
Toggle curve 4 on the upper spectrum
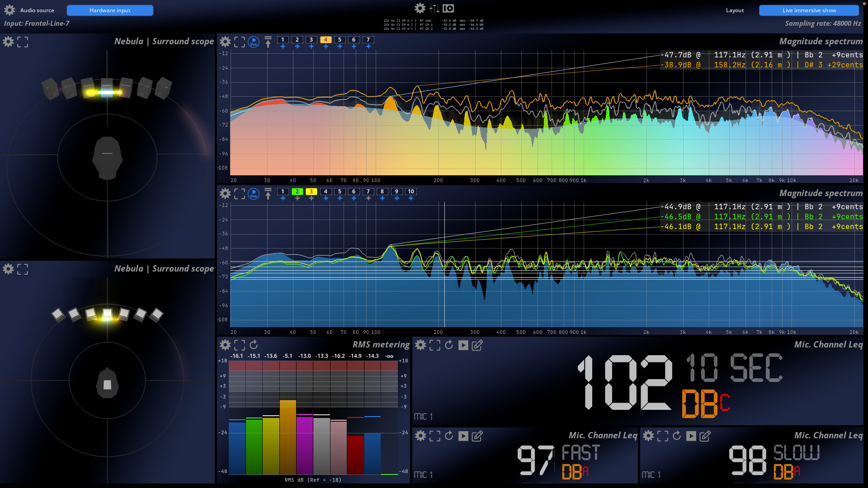coord(325,40)
